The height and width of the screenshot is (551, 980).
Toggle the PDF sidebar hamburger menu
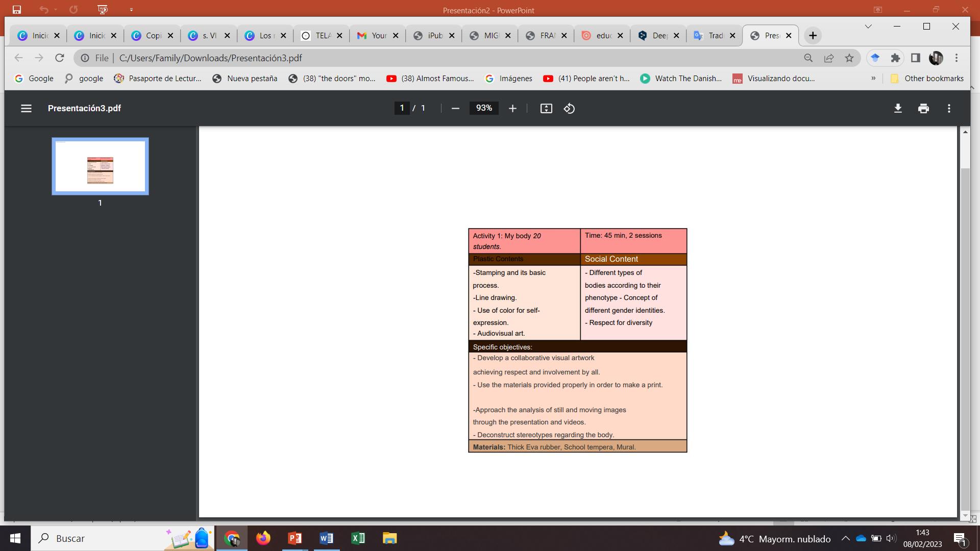pyautogui.click(x=26, y=108)
